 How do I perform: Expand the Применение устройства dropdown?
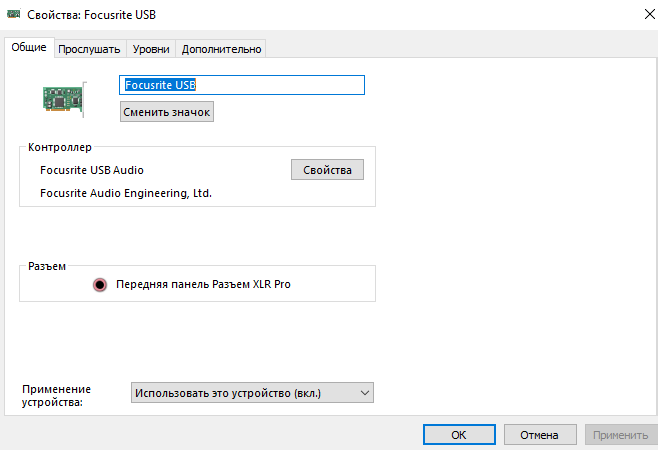(x=252, y=392)
